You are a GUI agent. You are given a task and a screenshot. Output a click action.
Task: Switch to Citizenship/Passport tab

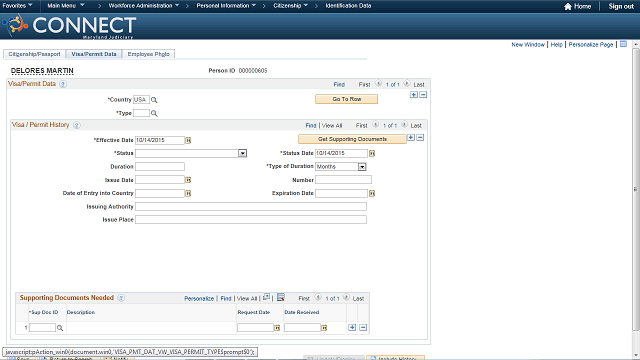pos(34,54)
